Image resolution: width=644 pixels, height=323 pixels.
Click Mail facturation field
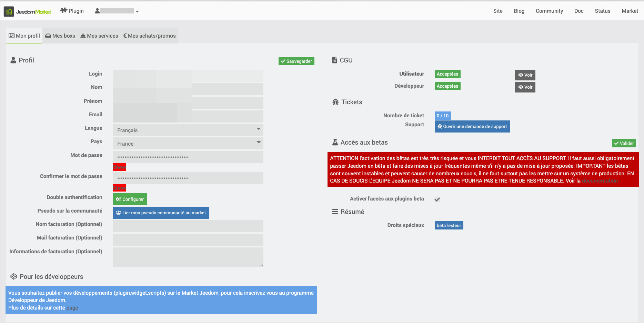click(188, 239)
